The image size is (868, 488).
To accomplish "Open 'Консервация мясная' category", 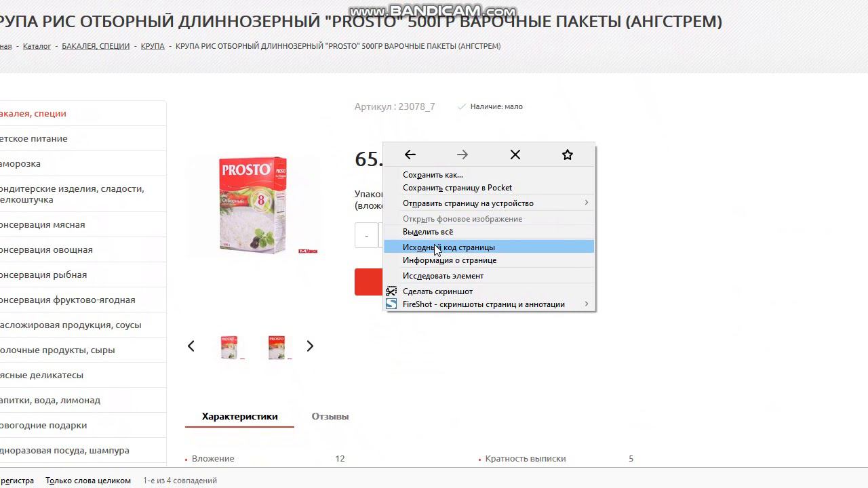I will point(83,224).
